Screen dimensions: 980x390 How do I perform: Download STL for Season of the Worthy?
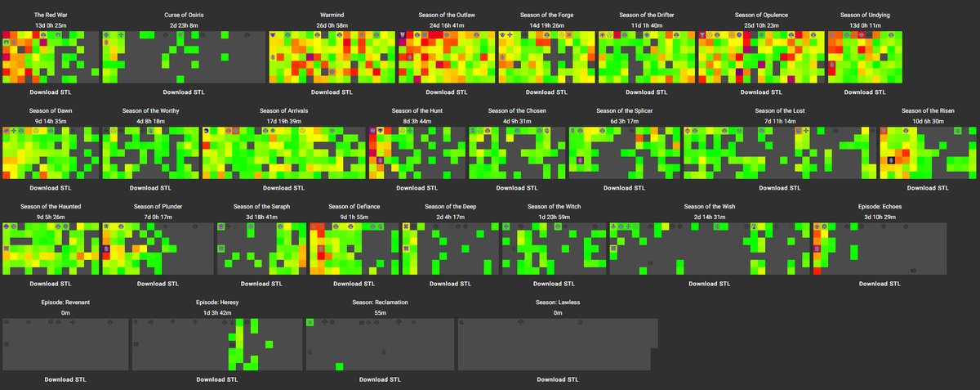150,188
